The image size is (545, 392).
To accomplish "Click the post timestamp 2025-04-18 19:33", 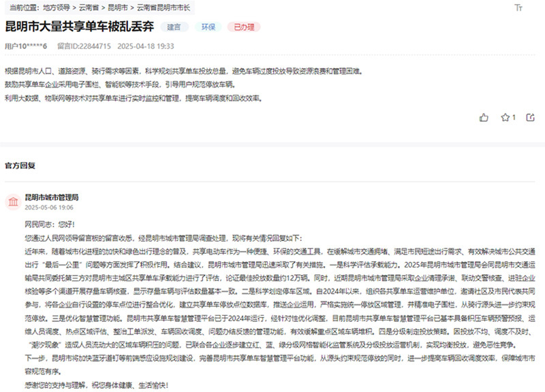I will click(146, 46).
